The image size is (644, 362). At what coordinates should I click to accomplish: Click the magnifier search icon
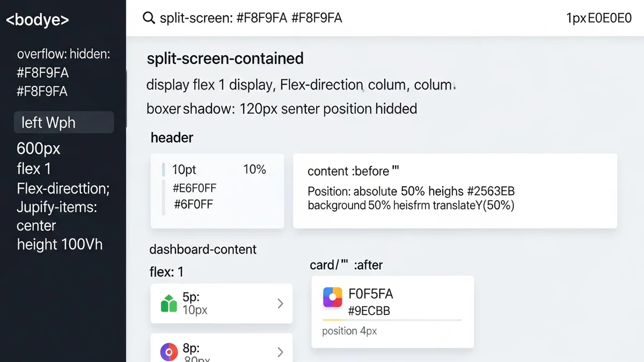[x=149, y=18]
